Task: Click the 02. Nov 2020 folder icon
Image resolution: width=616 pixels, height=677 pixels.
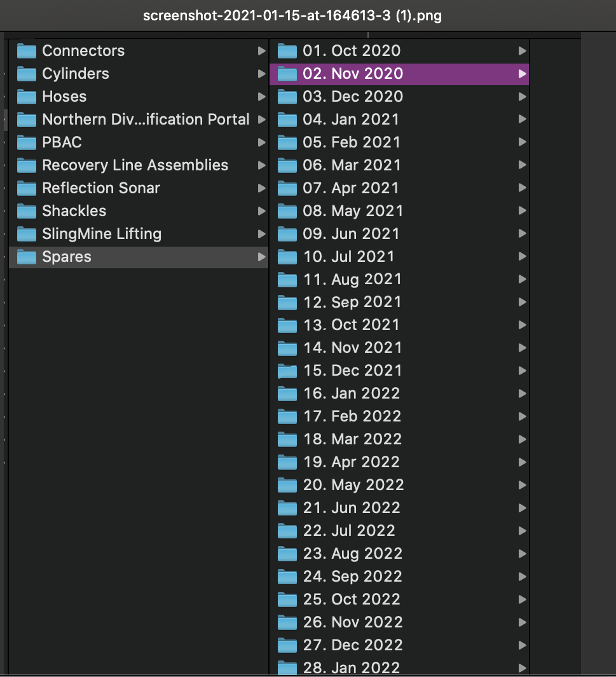Action: point(287,74)
